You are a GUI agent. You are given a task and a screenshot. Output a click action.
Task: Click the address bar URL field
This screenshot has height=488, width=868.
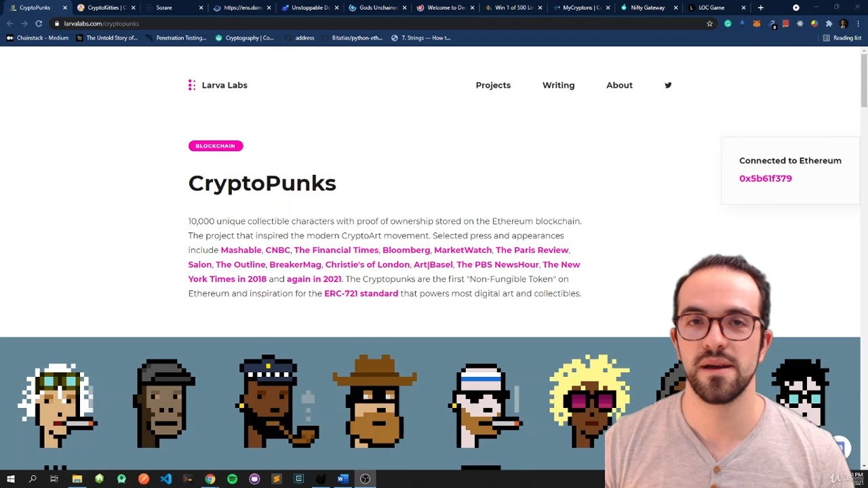380,24
